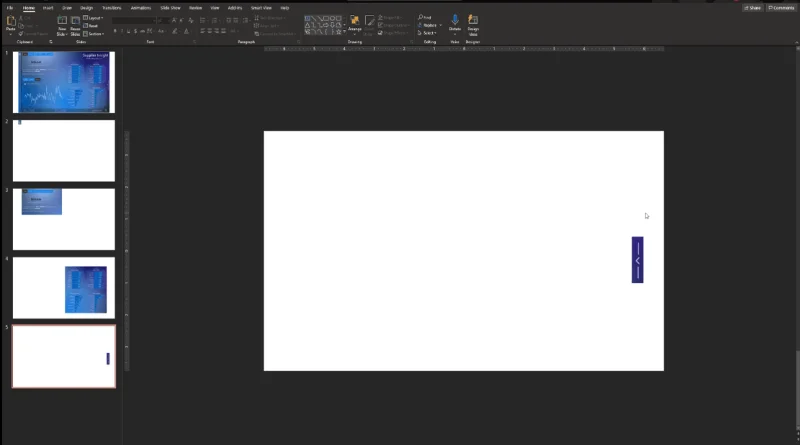
Task: Toggle text shadow formatting
Action: coord(135,31)
